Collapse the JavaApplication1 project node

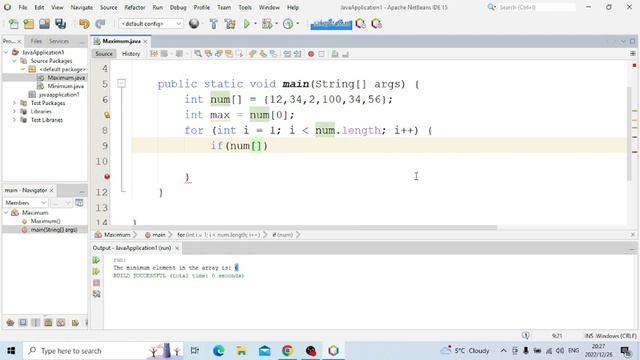click(x=6, y=52)
